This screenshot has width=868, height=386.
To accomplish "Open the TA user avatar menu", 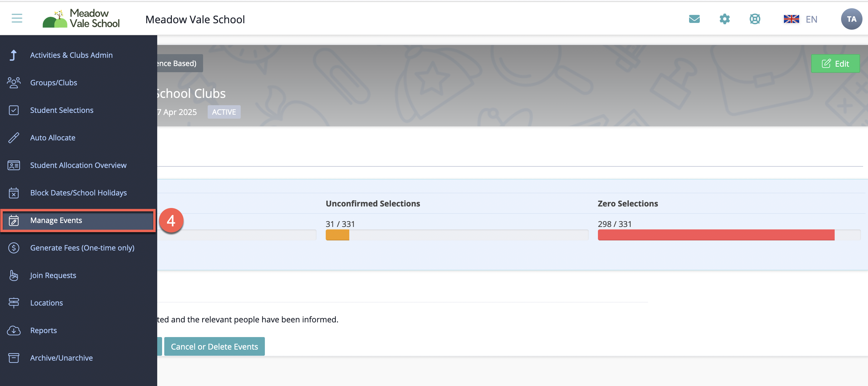I will 851,19.
